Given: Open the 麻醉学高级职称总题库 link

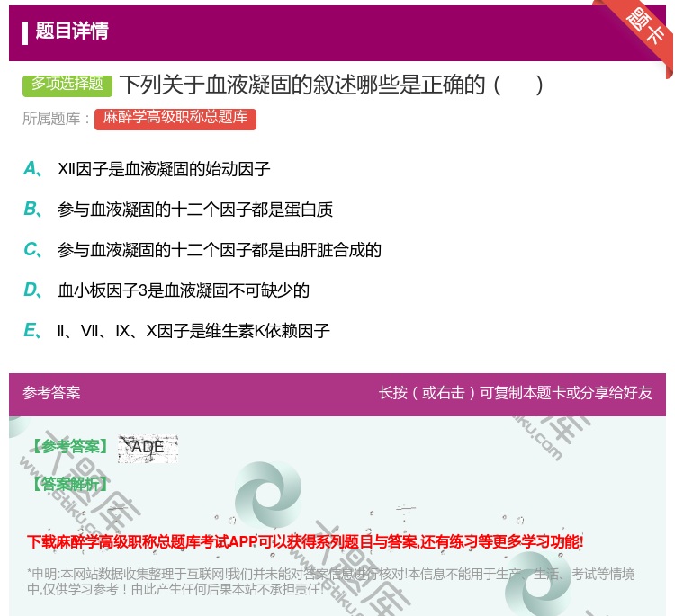Looking at the screenshot, I should [175, 119].
